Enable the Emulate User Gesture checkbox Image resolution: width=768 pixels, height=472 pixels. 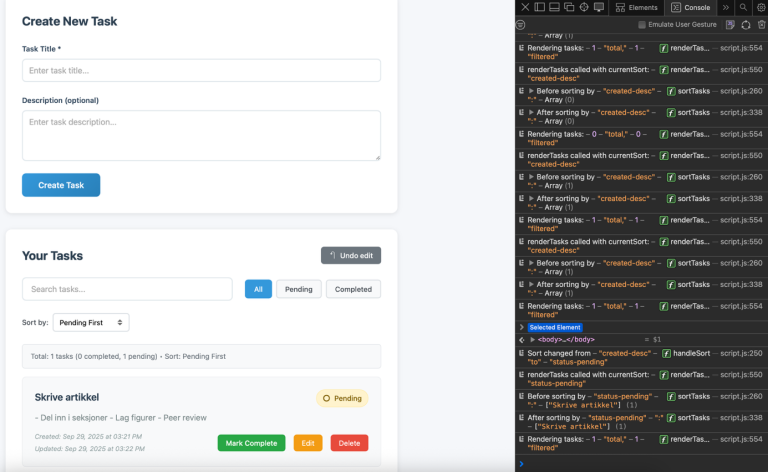(642, 24)
